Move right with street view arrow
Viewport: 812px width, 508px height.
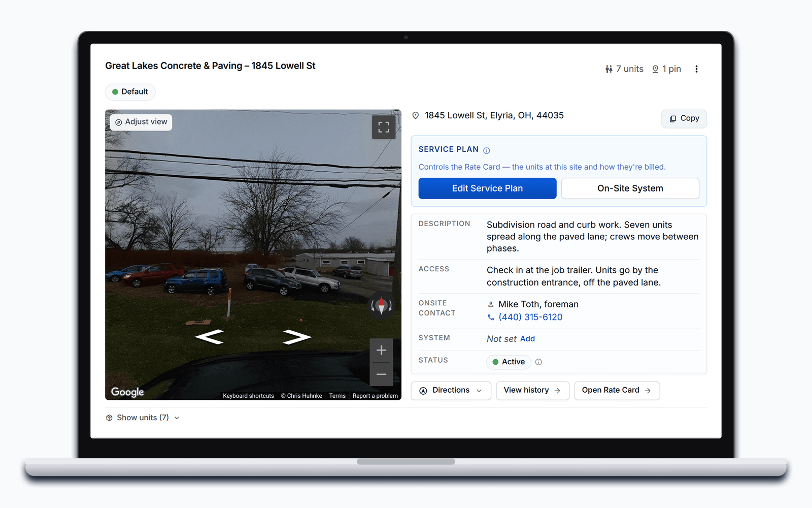297,337
